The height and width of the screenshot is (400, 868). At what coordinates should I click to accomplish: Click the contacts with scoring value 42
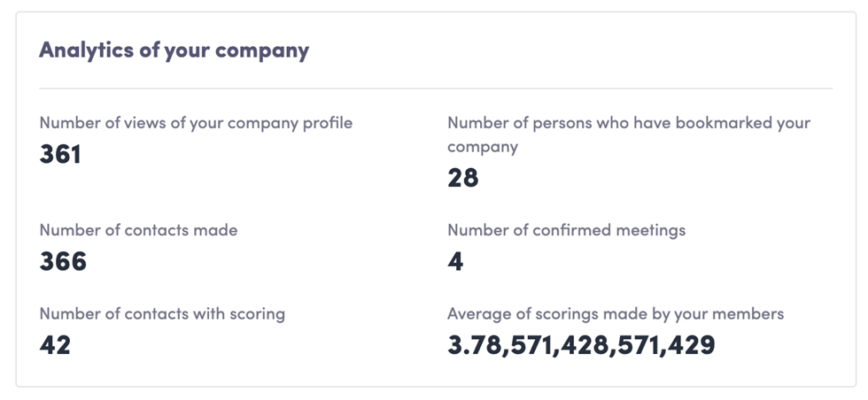55,345
